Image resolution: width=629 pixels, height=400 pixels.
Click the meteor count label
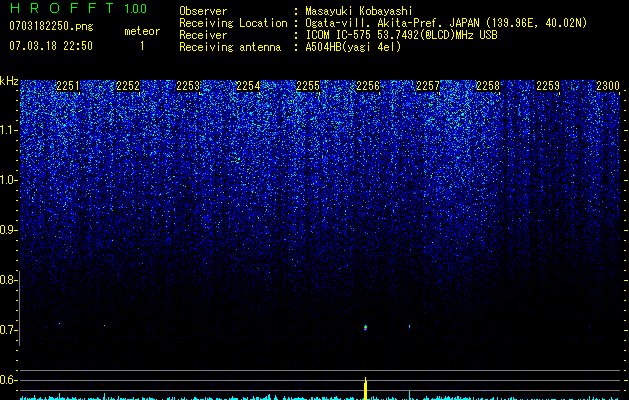(142, 31)
